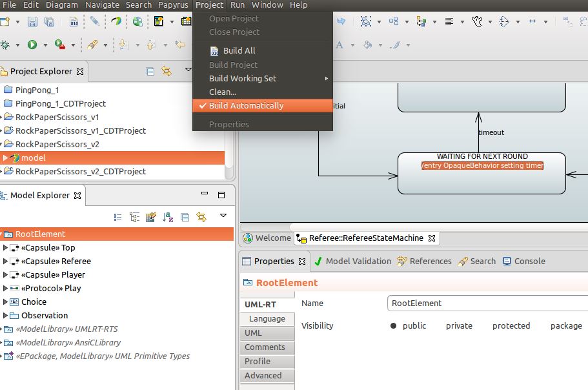Select the WAITING FOR NEXT ROUND state
Viewport: 588px width, 390px height.
click(x=482, y=173)
